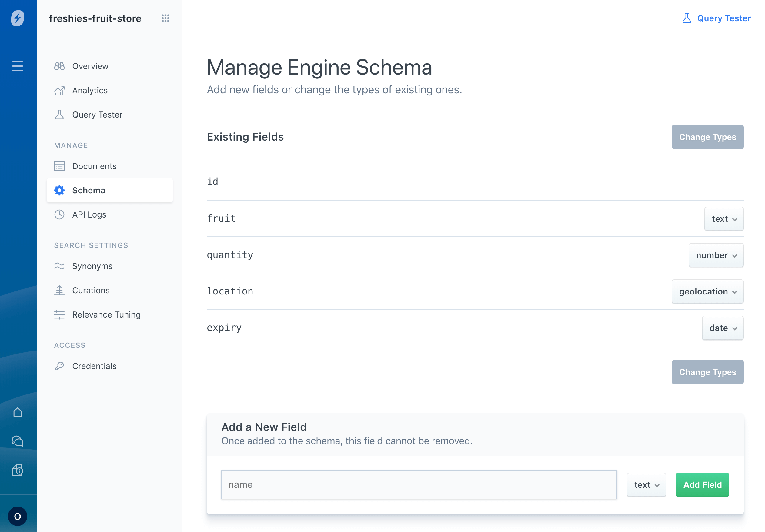Open the Credentials key icon

tap(59, 366)
